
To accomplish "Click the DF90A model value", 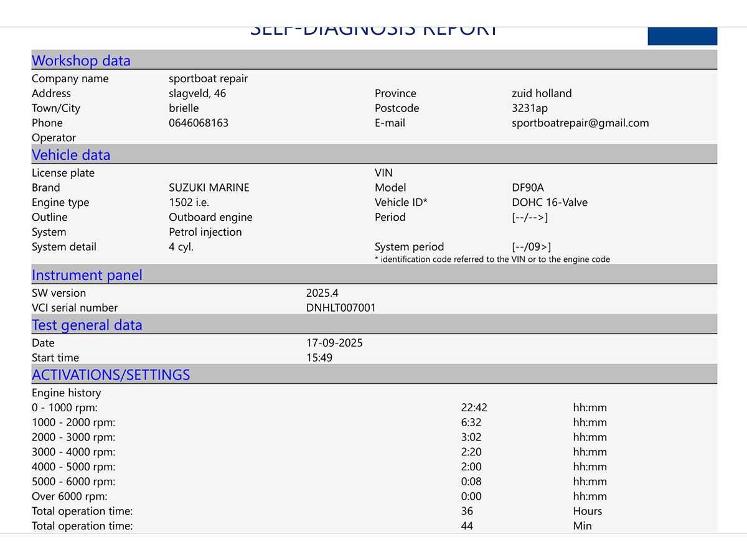I will (527, 187).
